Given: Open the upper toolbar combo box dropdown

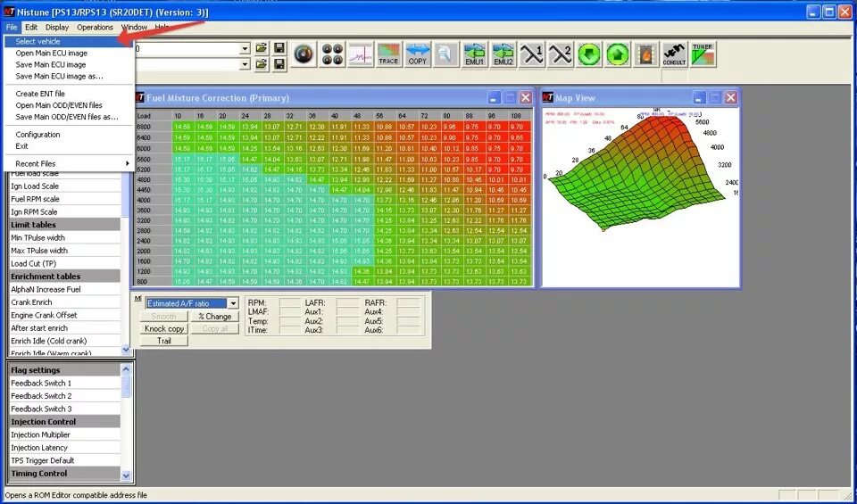Looking at the screenshot, I should tap(245, 48).
